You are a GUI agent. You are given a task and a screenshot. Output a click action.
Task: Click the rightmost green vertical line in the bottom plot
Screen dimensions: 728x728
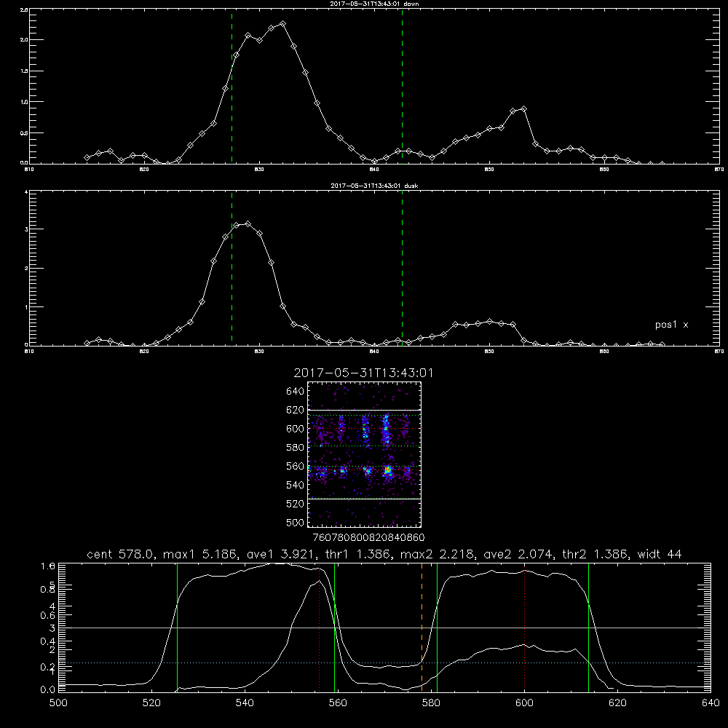[588, 628]
